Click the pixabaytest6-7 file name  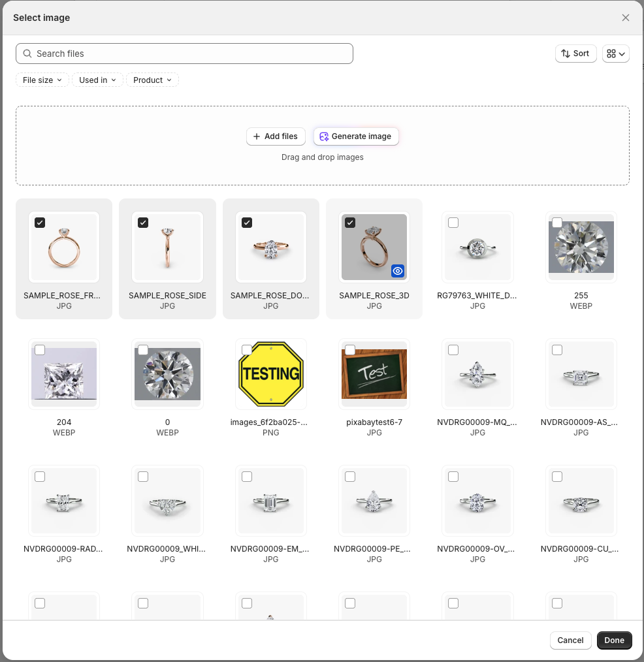374,422
